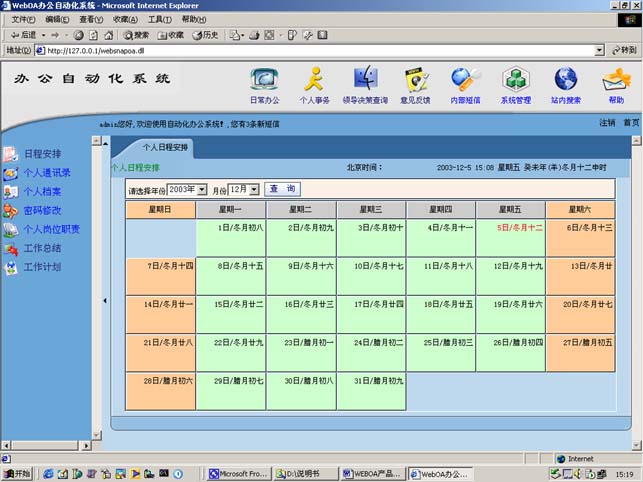Open 领导决策查询 from the top navigation
The width and height of the screenshot is (643, 482).
(x=365, y=80)
